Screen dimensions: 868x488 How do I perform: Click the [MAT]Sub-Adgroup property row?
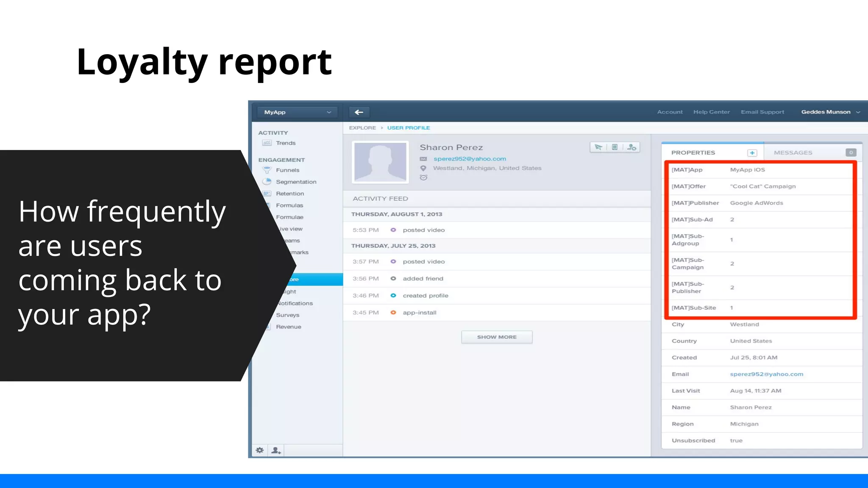762,240
